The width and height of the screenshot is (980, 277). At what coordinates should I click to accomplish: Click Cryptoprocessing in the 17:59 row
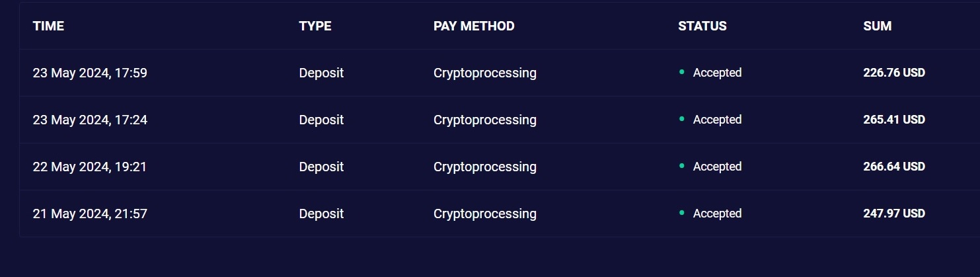[x=485, y=73]
